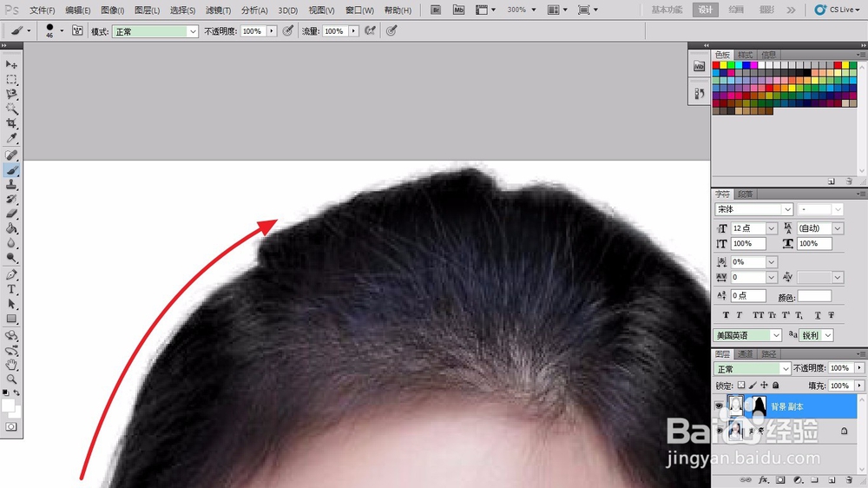Select the Path Selection tool
The height and width of the screenshot is (488, 868).
click(11, 304)
